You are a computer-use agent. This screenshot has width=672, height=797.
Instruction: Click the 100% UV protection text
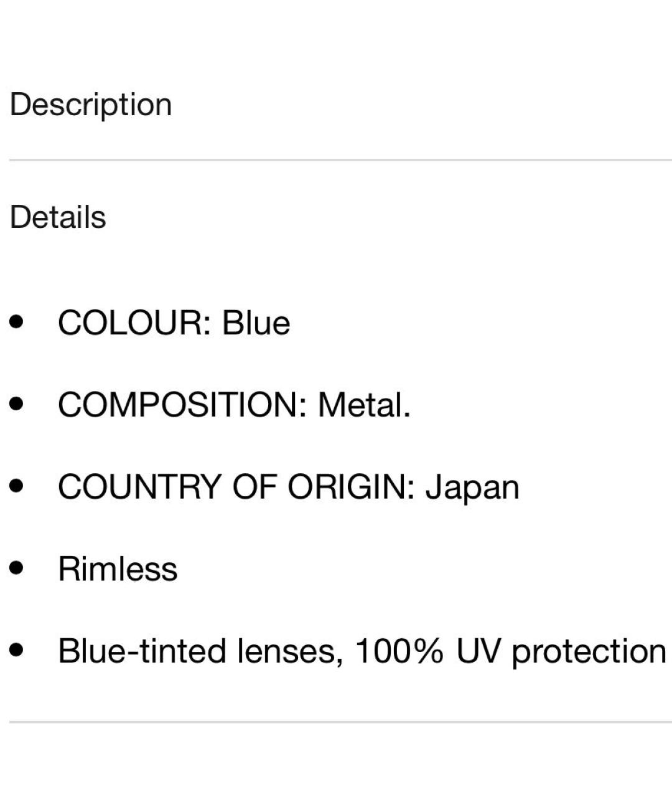point(511,652)
